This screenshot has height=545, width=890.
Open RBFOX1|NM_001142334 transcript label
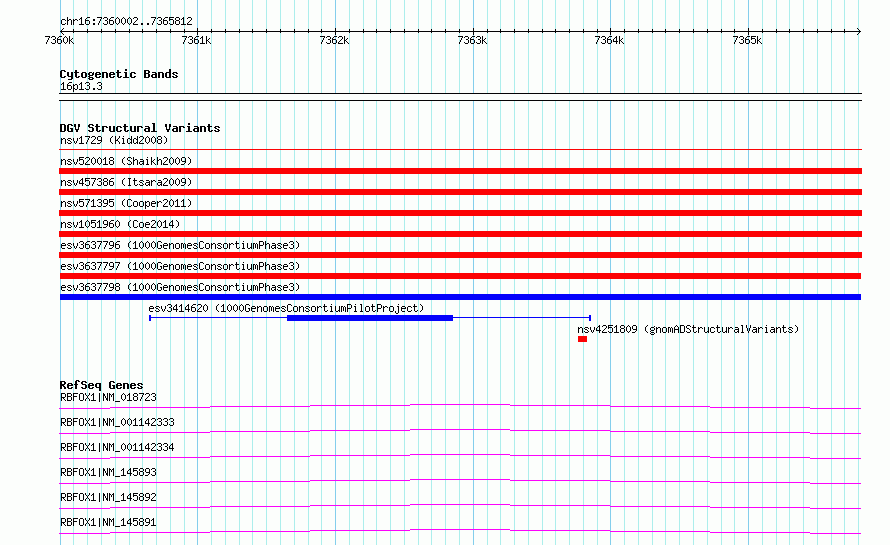click(117, 447)
